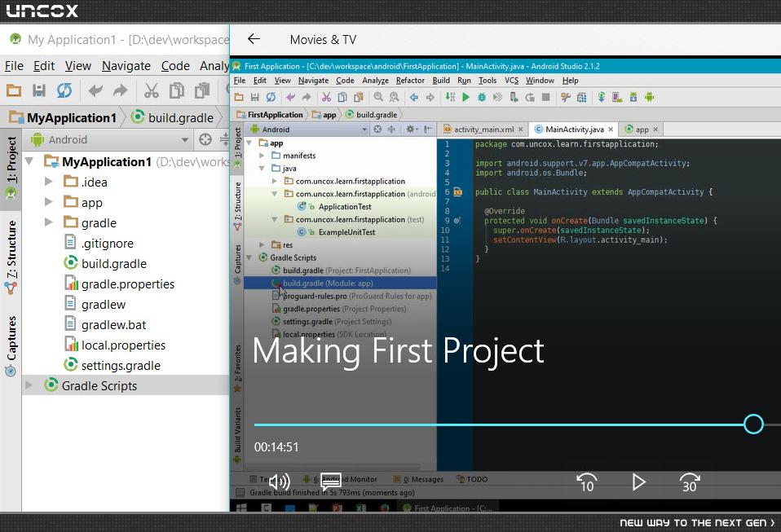Viewport: 781px width, 532px height.
Task: Click Cut scissors in My Application1 toolbar
Action: pyautogui.click(x=152, y=90)
